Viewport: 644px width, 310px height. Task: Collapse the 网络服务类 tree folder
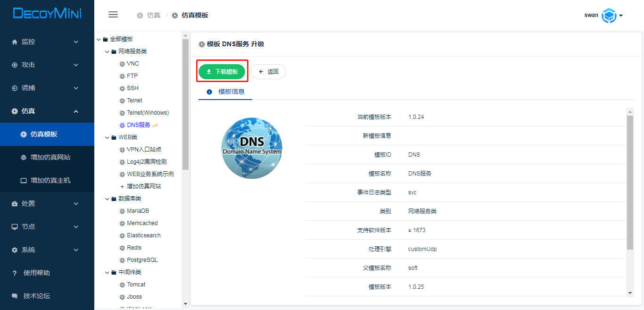pyautogui.click(x=107, y=51)
